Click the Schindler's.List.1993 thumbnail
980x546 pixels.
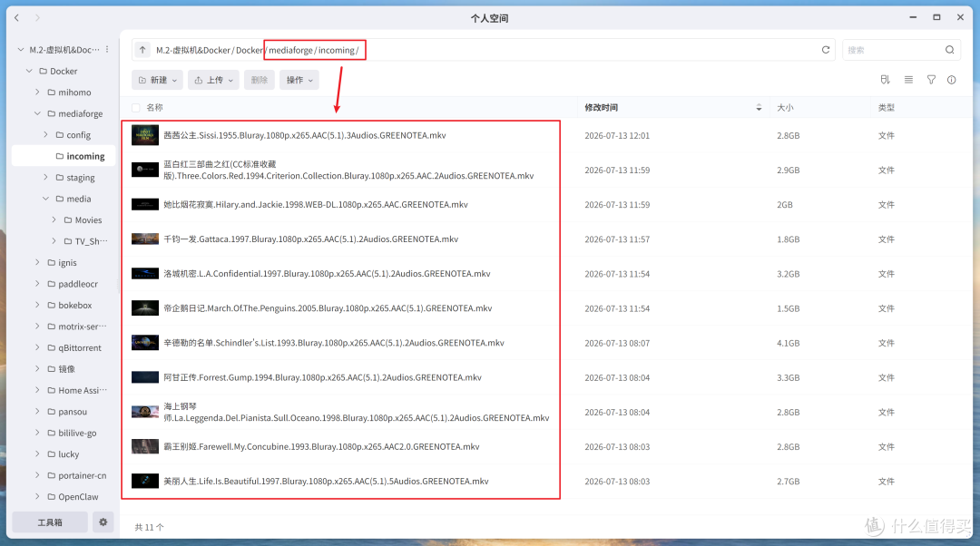(x=145, y=343)
